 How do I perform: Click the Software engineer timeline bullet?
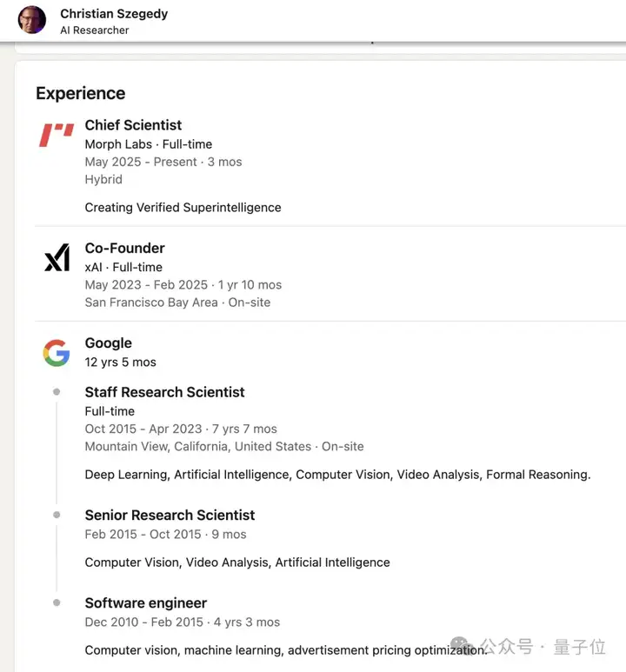pyautogui.click(x=57, y=602)
